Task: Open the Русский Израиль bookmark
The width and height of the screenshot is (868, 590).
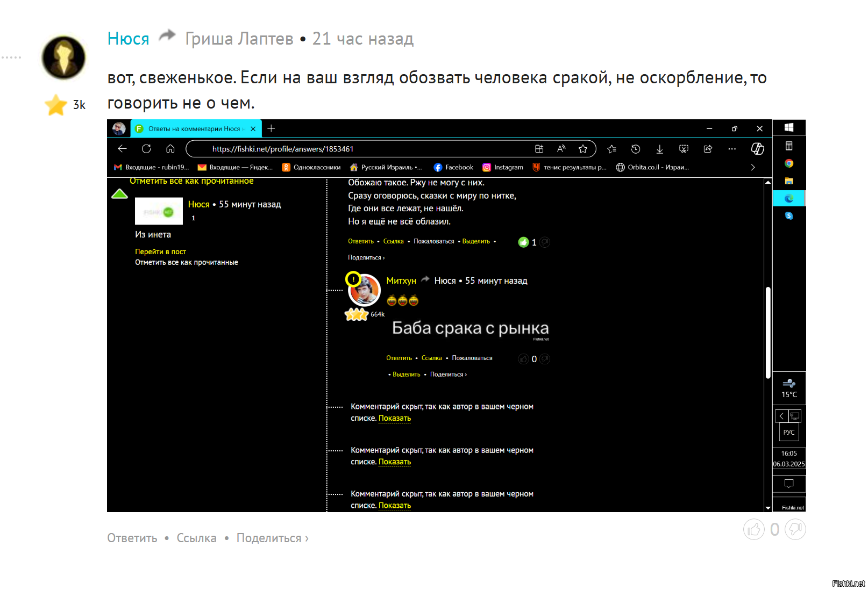Action: click(x=386, y=167)
